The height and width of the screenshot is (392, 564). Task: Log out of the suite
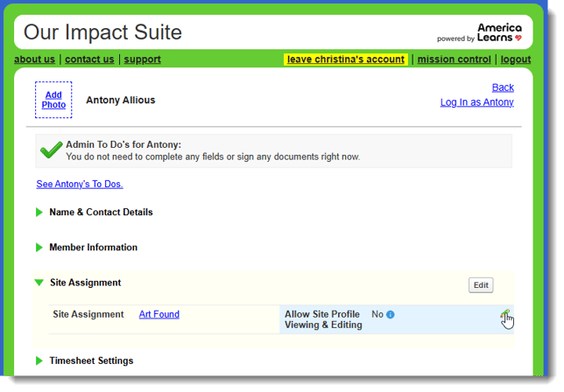point(515,59)
